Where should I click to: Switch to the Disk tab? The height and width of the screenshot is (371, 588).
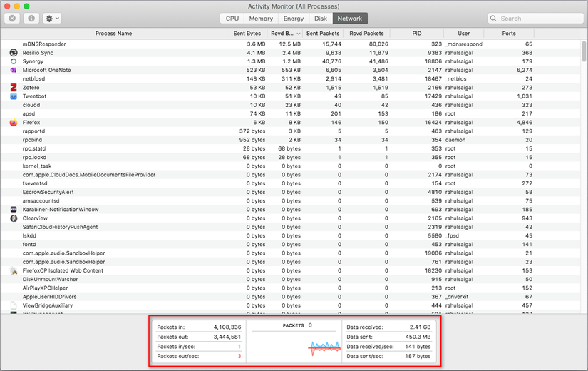pos(321,19)
